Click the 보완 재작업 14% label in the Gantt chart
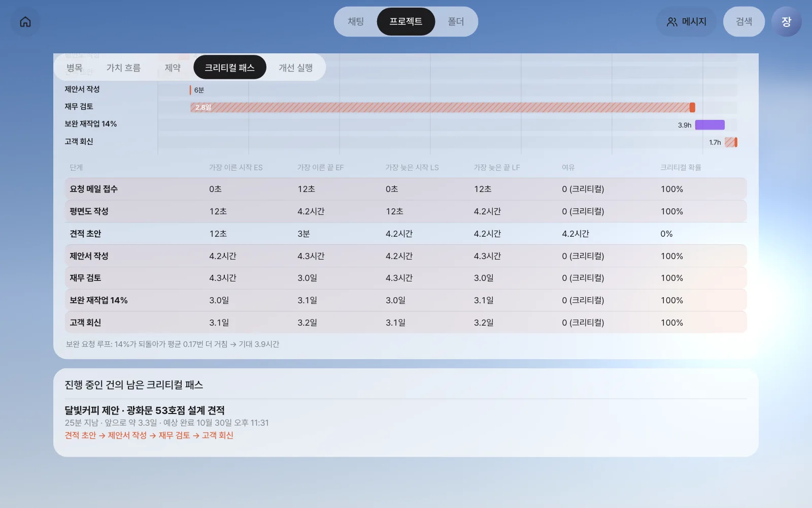 click(x=91, y=124)
